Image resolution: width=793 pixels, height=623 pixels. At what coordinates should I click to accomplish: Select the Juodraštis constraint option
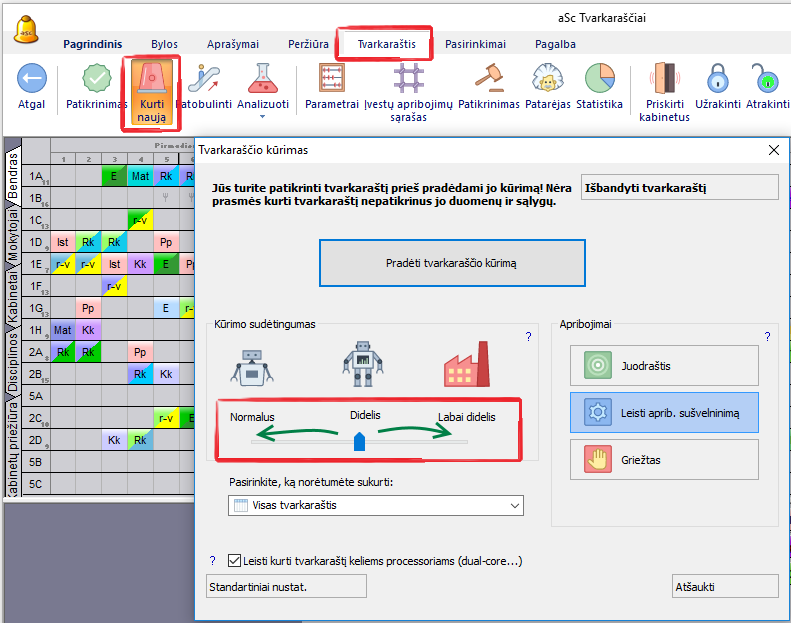(x=664, y=366)
